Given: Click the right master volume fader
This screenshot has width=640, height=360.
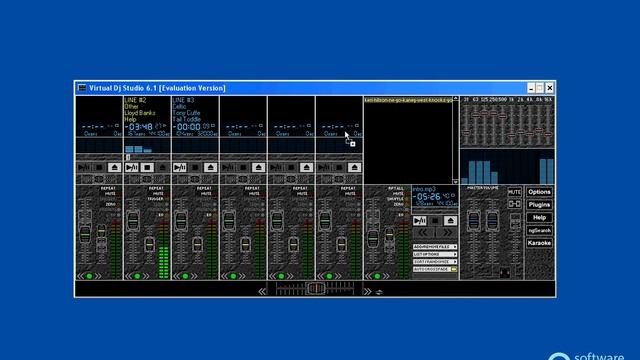Looking at the screenshot, I should pyautogui.click(x=492, y=221).
